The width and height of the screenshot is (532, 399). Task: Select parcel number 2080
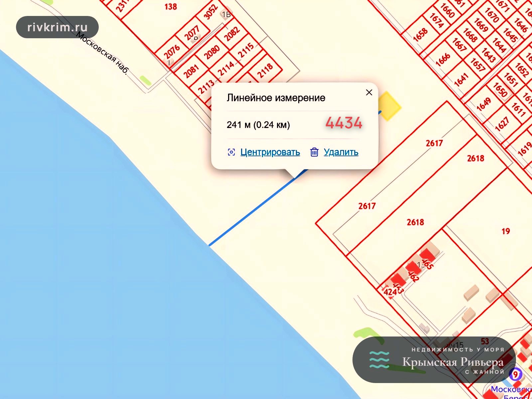tap(211, 52)
